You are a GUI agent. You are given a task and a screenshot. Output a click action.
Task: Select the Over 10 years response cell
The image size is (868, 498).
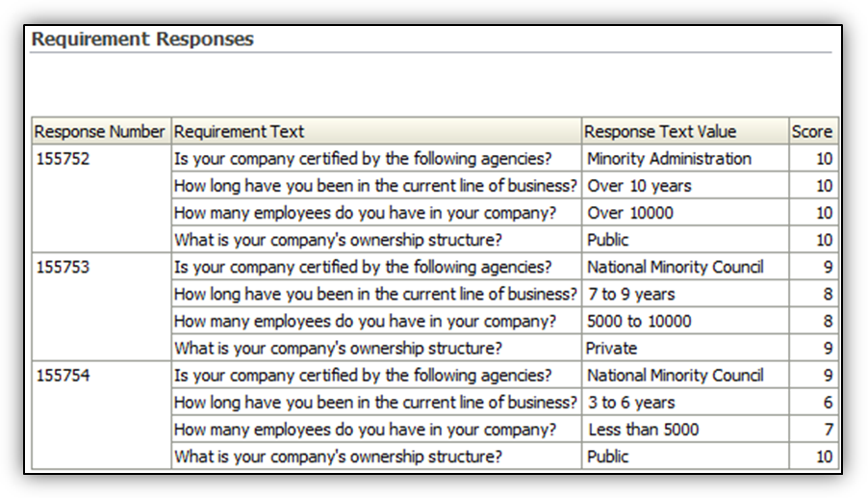point(639,186)
